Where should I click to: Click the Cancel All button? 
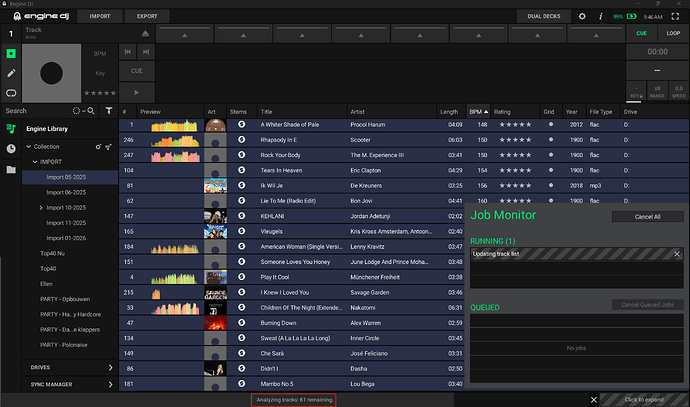(x=647, y=216)
